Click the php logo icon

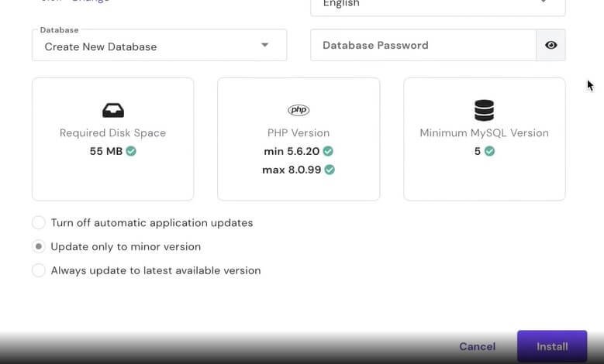[x=299, y=110]
